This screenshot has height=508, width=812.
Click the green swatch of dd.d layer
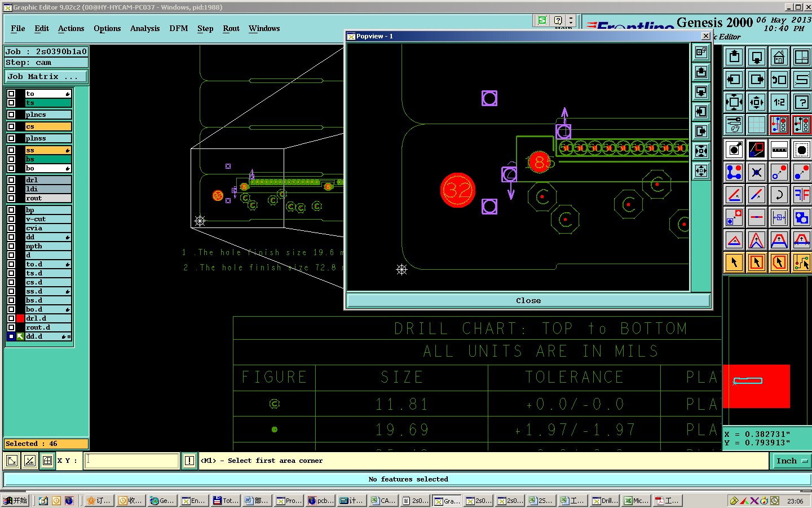(x=20, y=336)
